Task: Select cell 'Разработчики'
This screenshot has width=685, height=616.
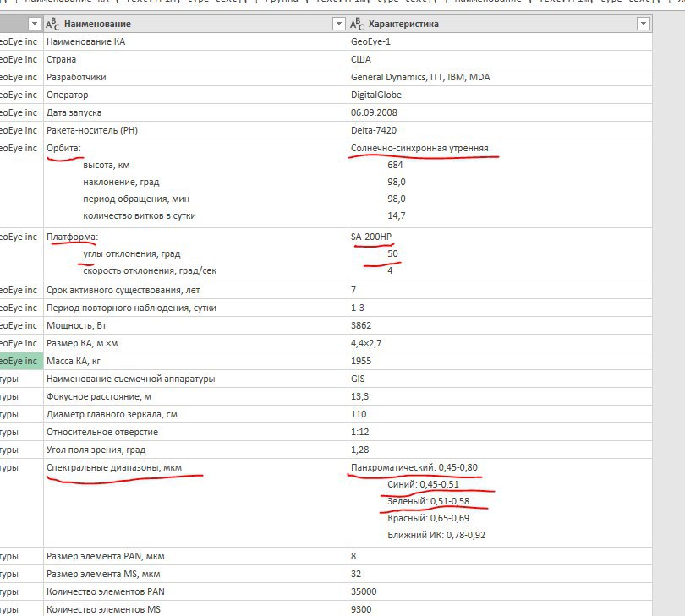Action: 195,77
